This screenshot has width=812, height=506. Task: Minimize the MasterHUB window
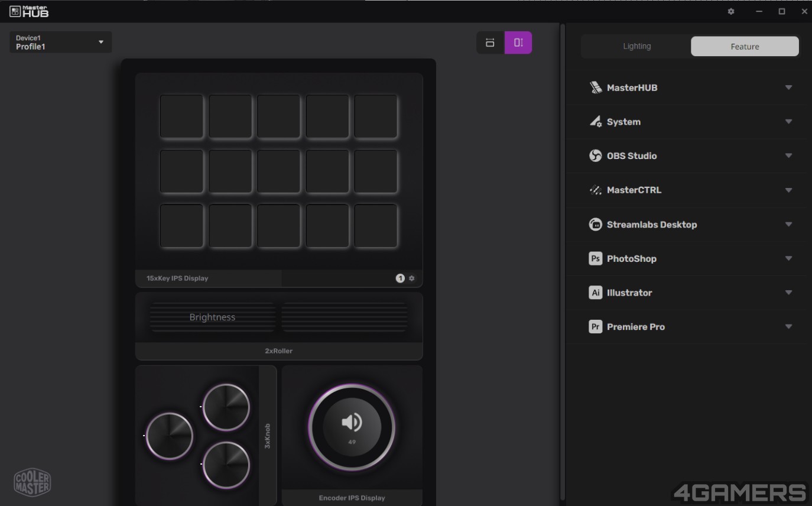click(759, 11)
